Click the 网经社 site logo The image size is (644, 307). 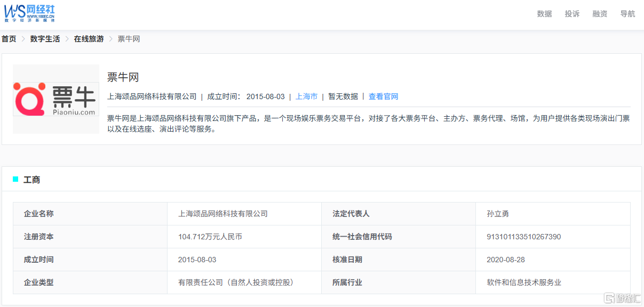[30, 13]
